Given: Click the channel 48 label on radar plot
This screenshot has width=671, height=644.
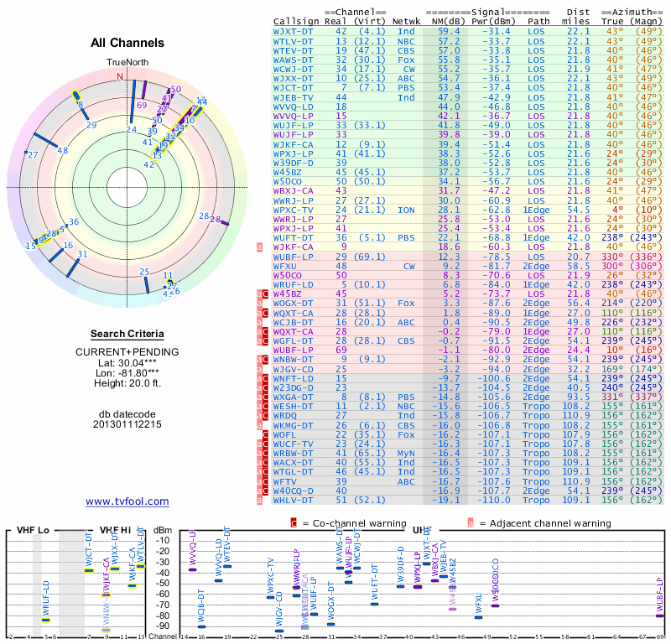Looking at the screenshot, I should (62, 150).
